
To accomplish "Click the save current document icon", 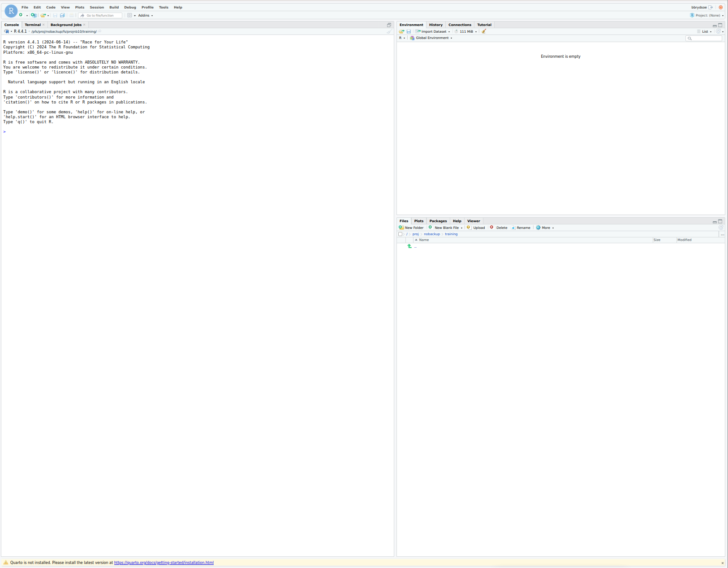I will pos(55,15).
